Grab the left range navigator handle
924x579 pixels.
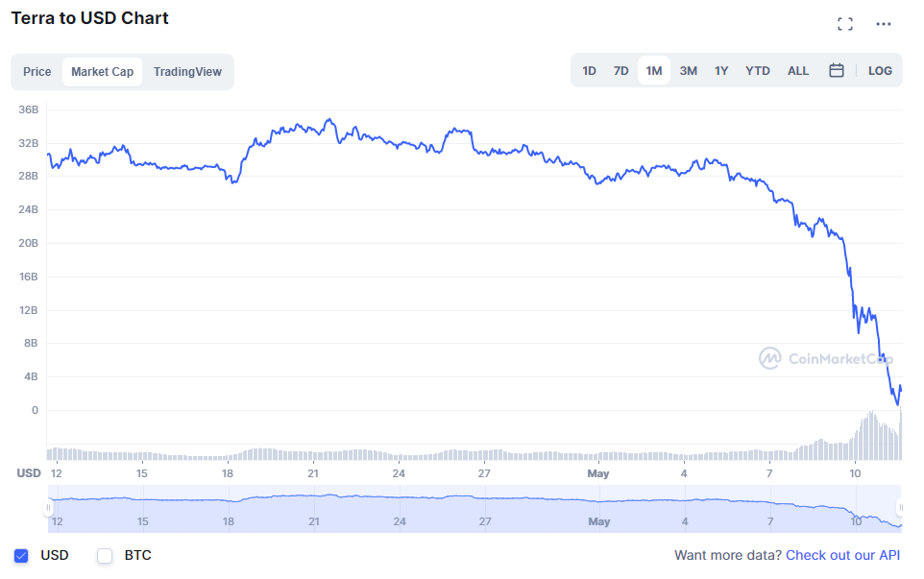tap(48, 507)
